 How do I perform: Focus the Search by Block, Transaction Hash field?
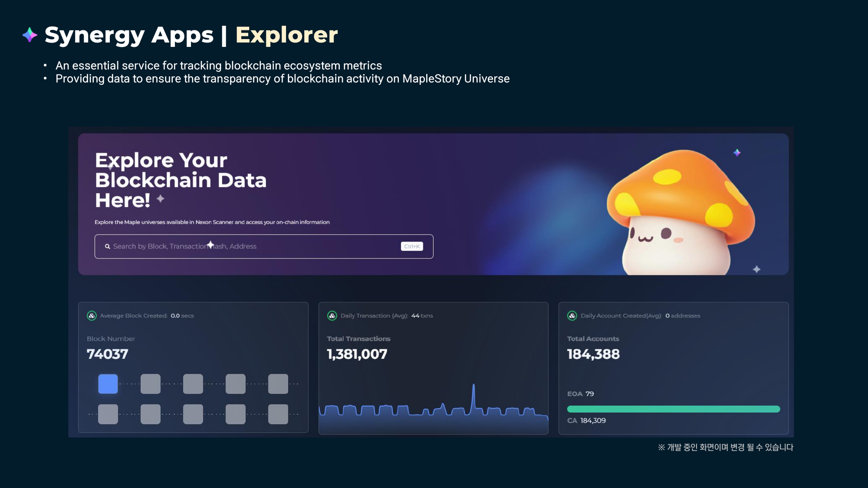[x=252, y=246]
